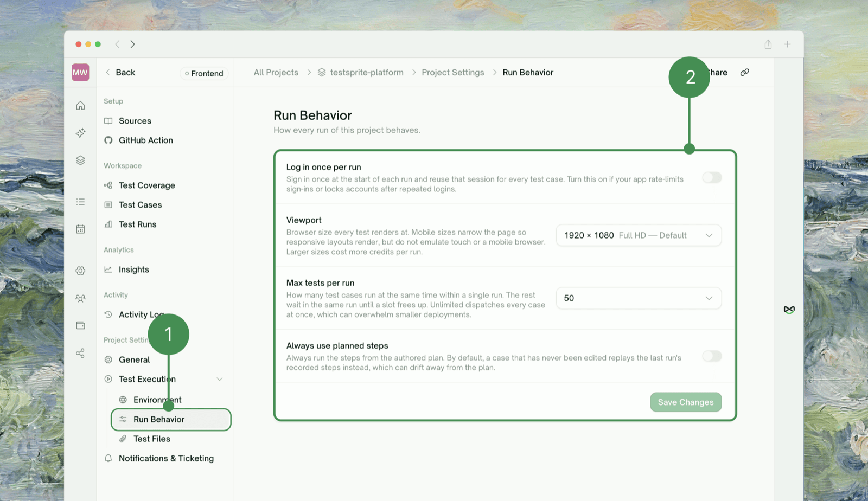The height and width of the screenshot is (501, 868).
Task: Open the calendar icon in left rail
Action: pyautogui.click(x=80, y=229)
